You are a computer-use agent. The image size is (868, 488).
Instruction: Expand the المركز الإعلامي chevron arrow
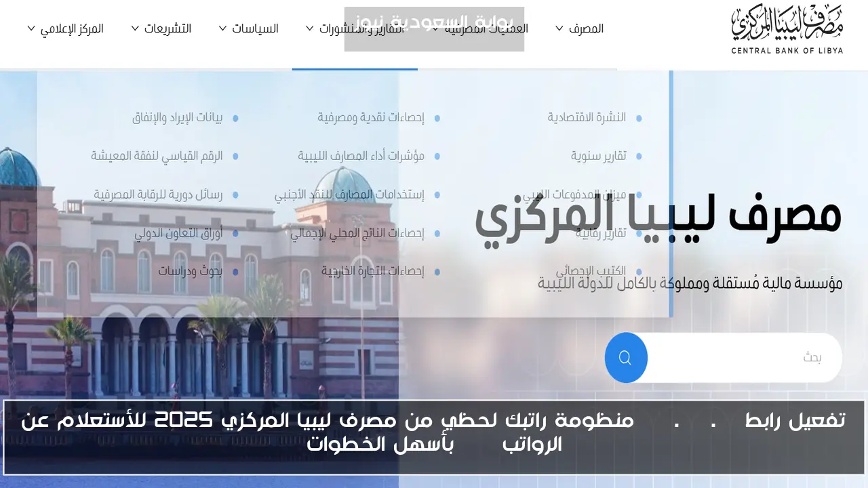(31, 28)
